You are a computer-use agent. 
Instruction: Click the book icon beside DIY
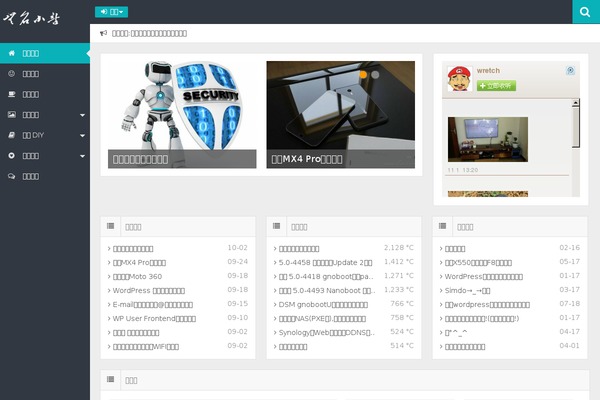click(12, 135)
